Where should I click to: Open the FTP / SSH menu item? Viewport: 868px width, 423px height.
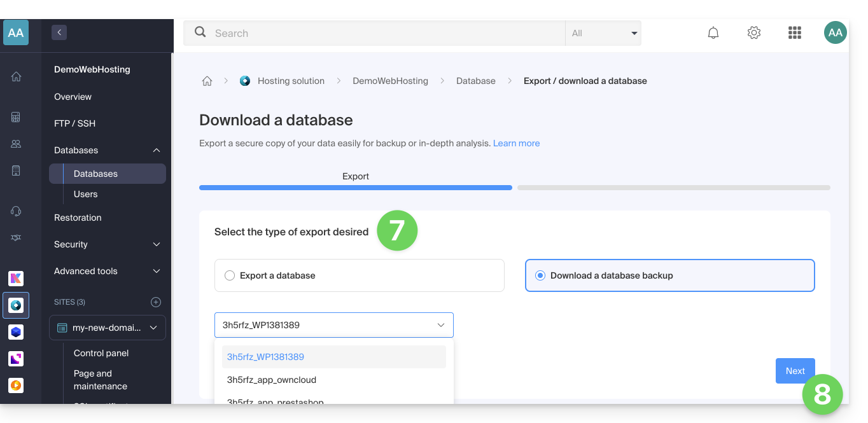pos(75,123)
